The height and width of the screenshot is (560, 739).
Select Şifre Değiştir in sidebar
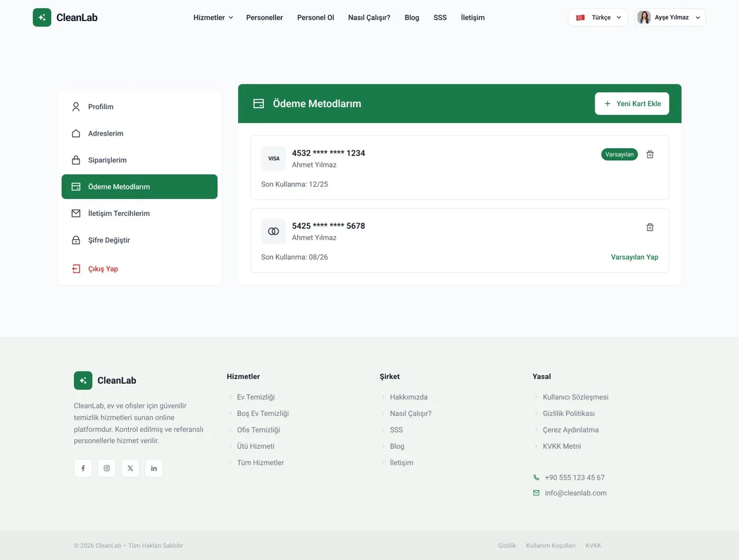[x=139, y=240]
